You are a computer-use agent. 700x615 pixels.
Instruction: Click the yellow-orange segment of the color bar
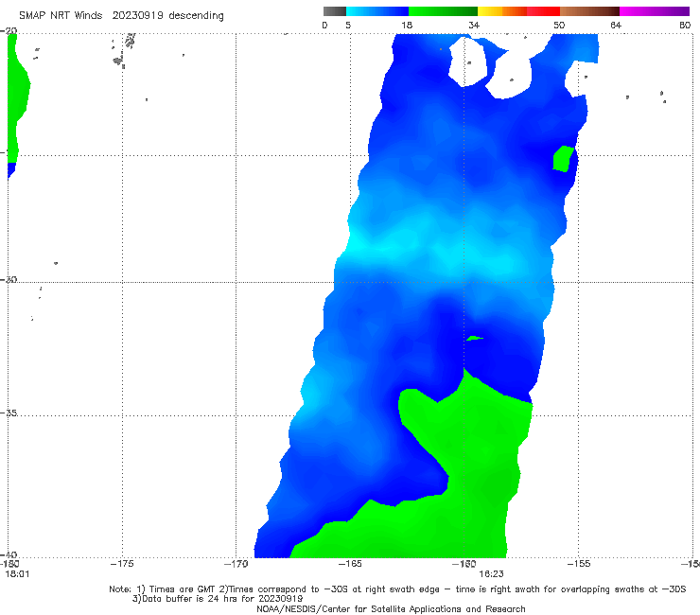point(502,11)
